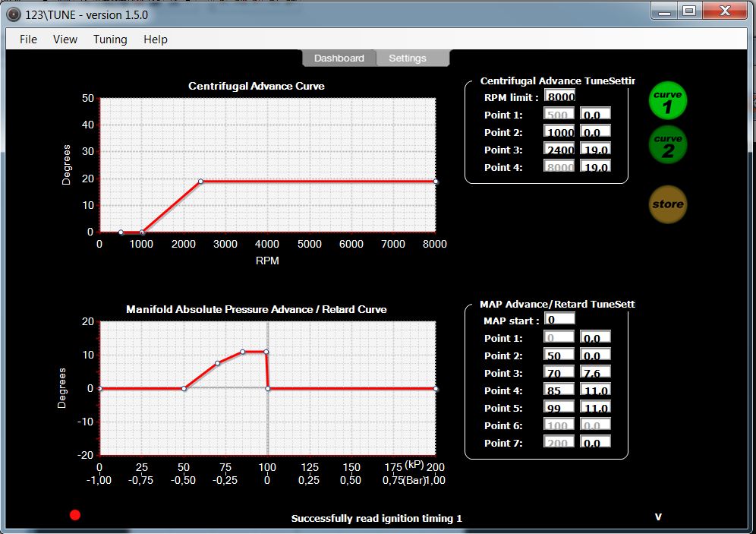Click the 123\TUNE app icon in title bar
This screenshot has height=534, width=756.
pyautogui.click(x=13, y=14)
